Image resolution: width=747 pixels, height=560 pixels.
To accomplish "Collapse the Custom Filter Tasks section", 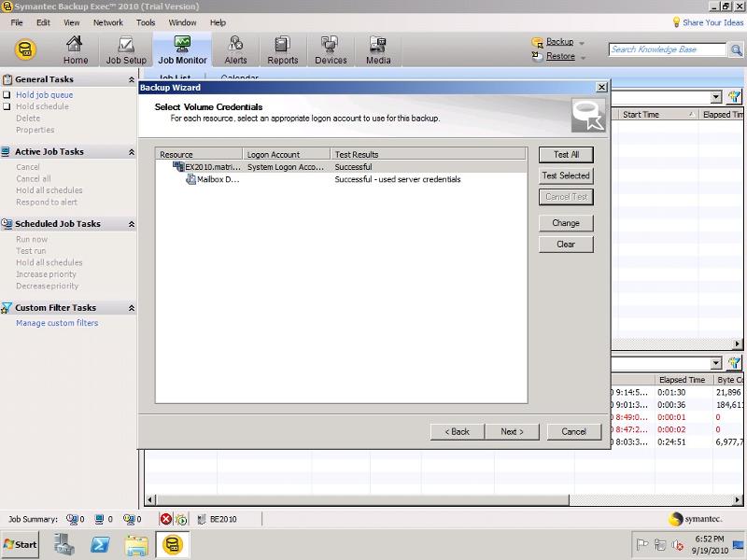I will [132, 308].
